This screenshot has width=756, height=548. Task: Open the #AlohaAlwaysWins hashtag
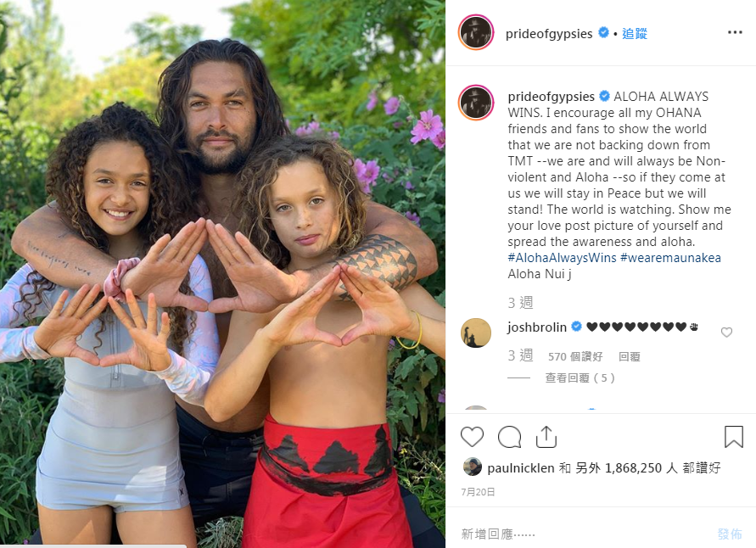[x=563, y=258]
